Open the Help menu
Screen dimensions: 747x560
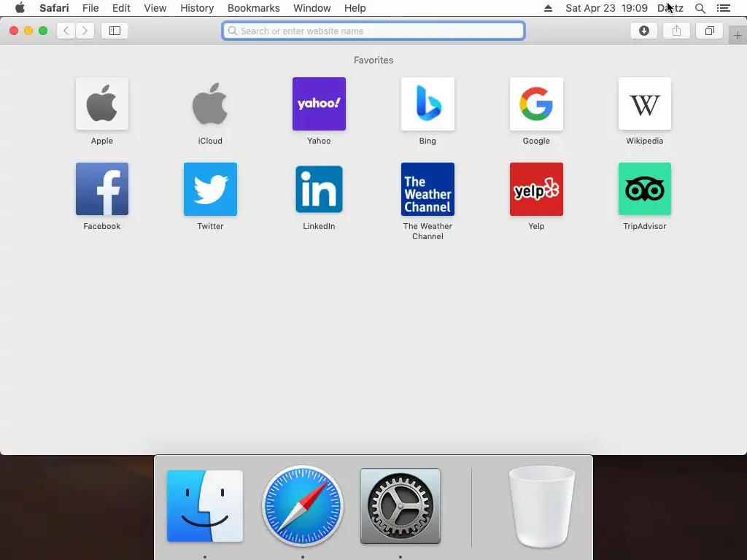coord(355,8)
